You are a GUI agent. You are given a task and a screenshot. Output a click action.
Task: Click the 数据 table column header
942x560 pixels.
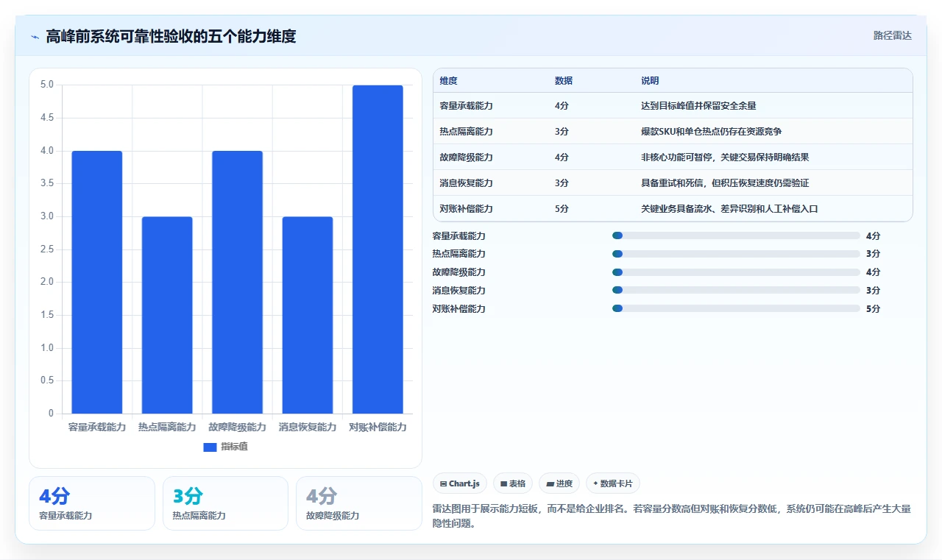coord(564,81)
